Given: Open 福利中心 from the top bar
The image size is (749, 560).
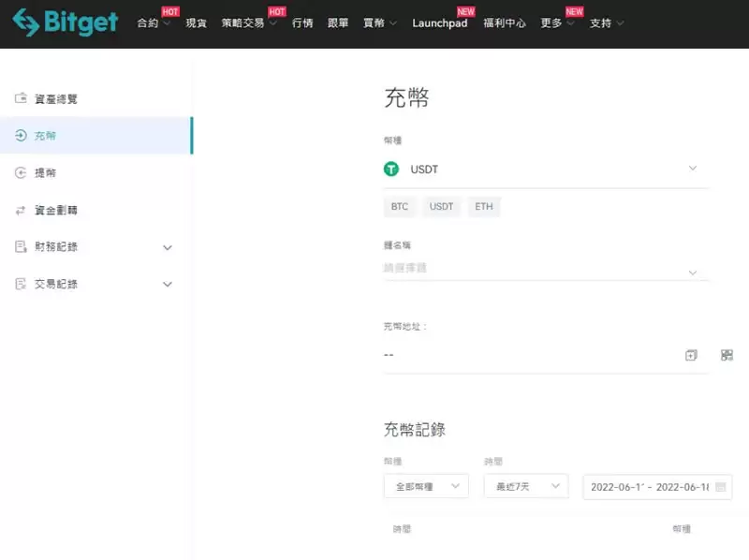Looking at the screenshot, I should [x=506, y=23].
